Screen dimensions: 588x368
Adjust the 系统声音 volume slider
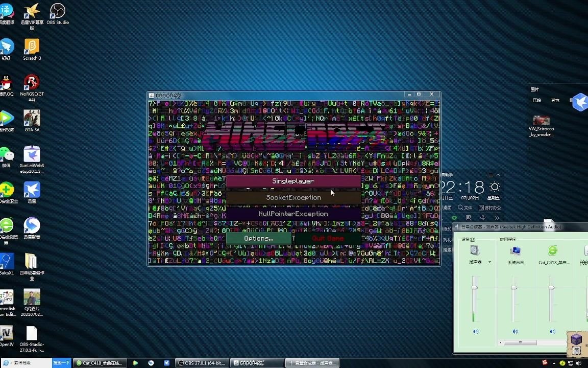click(x=514, y=287)
